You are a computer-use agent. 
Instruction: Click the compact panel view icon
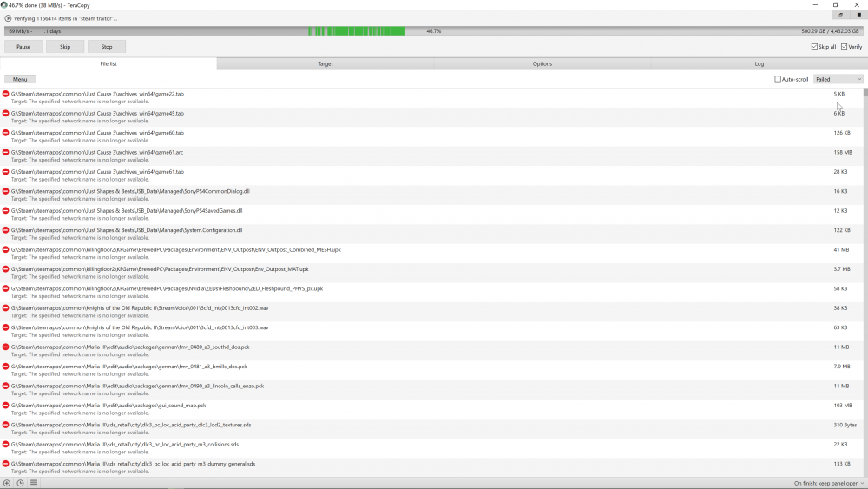tap(840, 15)
